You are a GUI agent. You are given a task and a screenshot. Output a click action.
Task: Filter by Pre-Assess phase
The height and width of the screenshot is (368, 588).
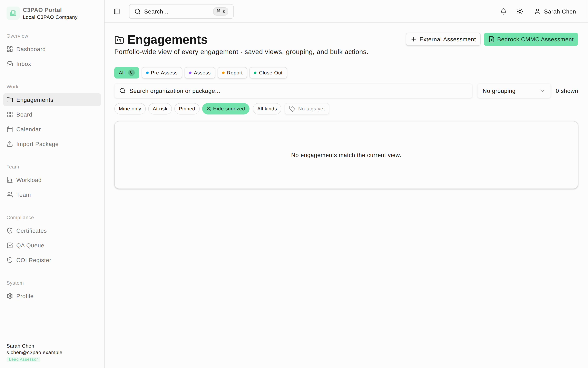pyautogui.click(x=162, y=73)
